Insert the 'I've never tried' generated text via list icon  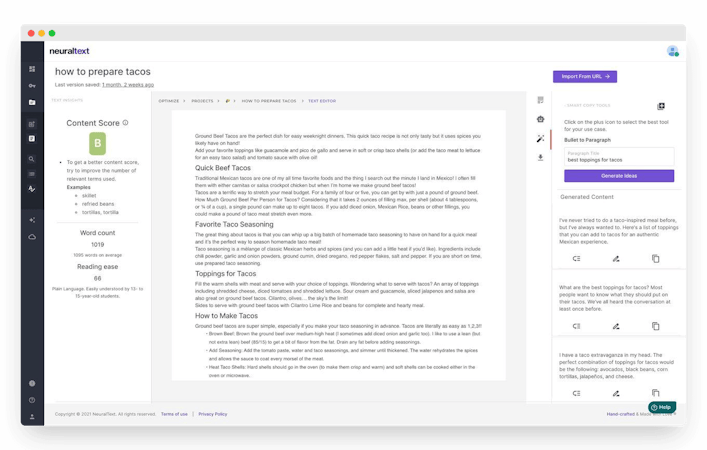pyautogui.click(x=576, y=258)
